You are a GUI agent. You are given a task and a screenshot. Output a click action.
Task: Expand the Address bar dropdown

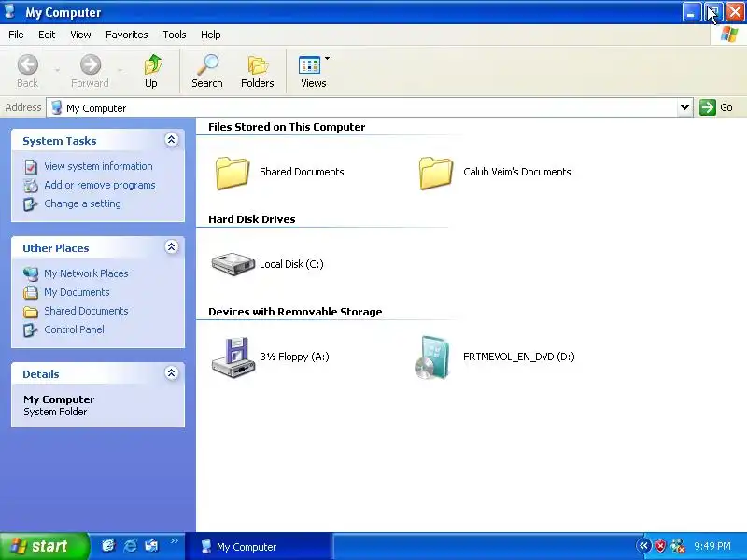coord(684,107)
